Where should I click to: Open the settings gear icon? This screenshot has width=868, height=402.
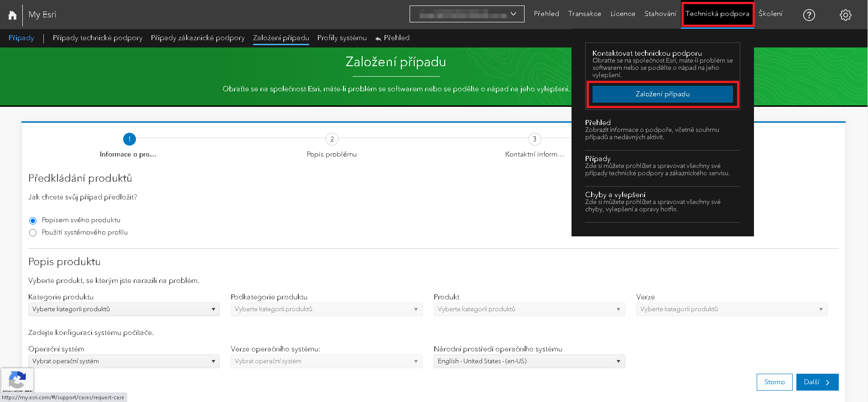[x=845, y=15]
